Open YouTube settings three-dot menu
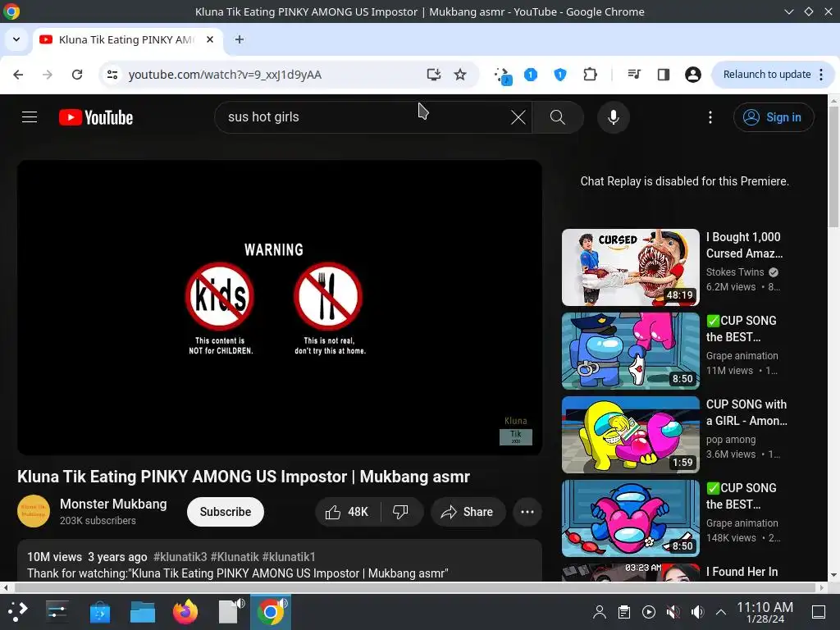 710,117
